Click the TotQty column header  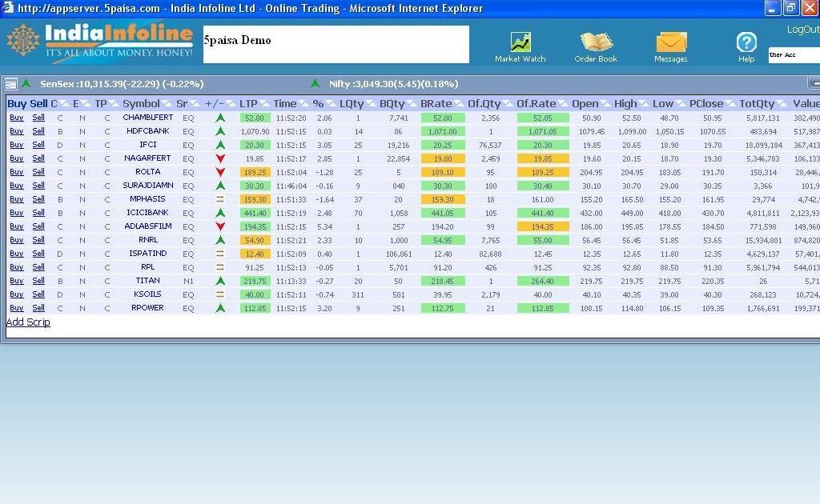tap(757, 103)
